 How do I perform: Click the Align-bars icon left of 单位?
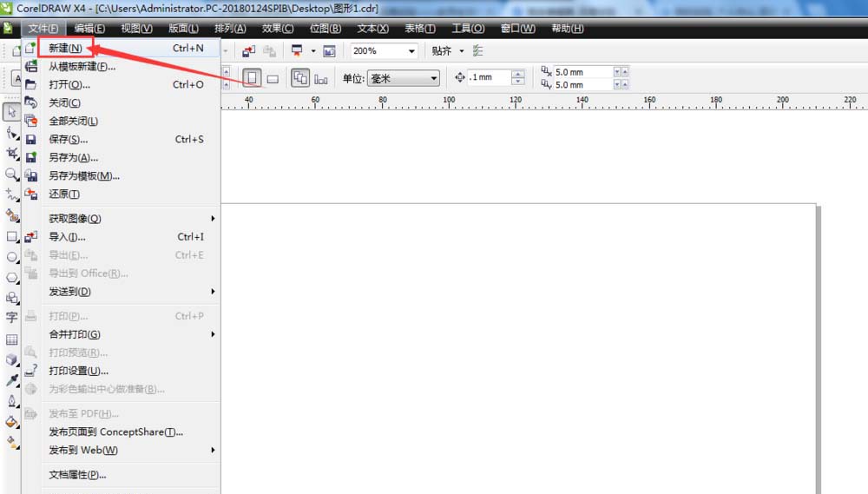pyautogui.click(x=321, y=79)
